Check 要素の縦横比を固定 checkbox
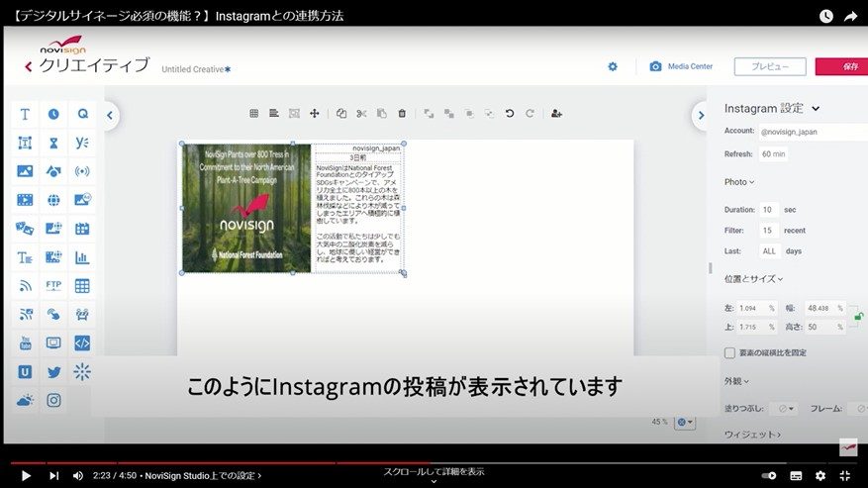868x488 pixels. [x=729, y=352]
